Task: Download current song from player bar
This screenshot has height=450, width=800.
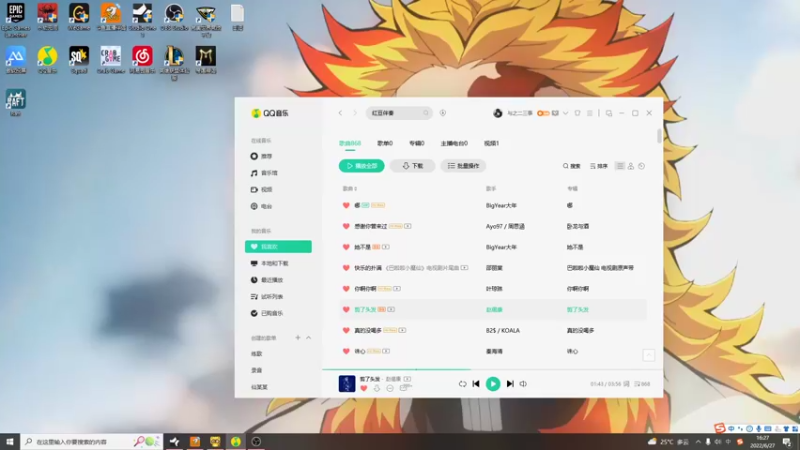Action: 377,389
